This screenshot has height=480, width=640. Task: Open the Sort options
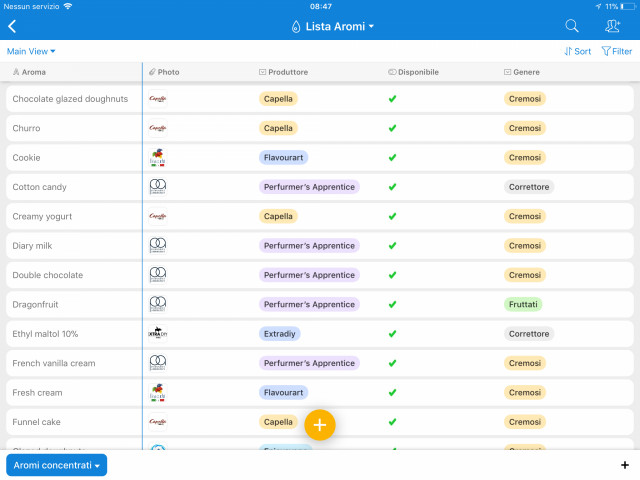pyautogui.click(x=578, y=51)
